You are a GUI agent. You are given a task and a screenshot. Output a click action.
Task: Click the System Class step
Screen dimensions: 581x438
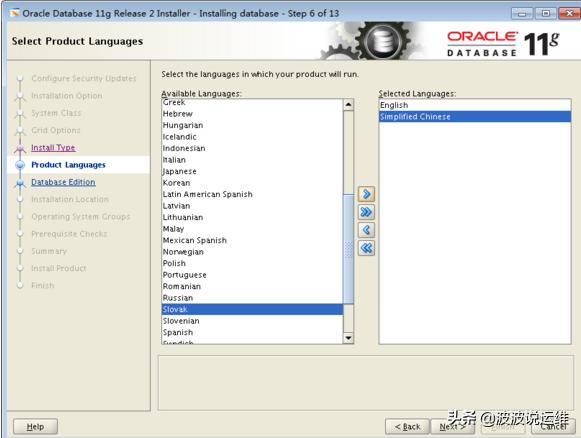(x=56, y=113)
